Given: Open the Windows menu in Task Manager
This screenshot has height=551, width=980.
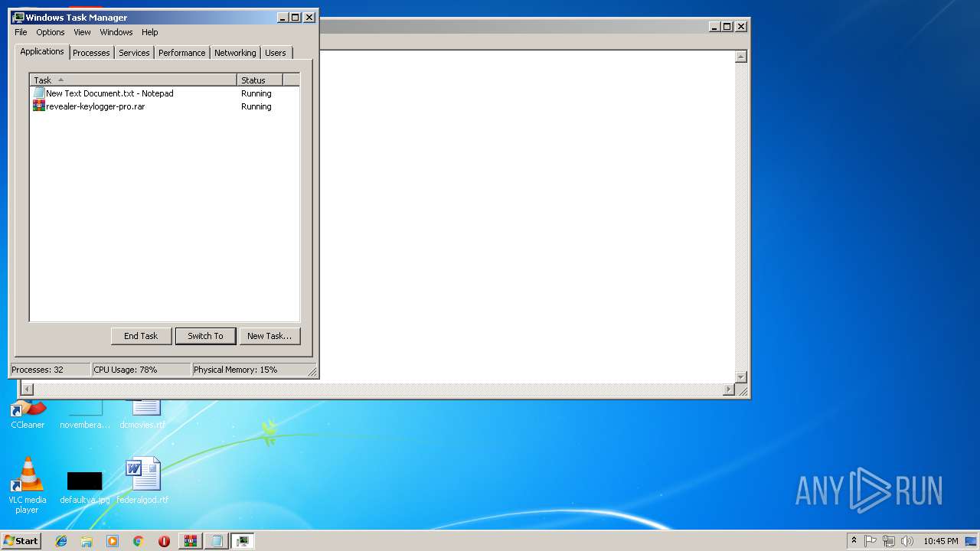Looking at the screenshot, I should coord(116,32).
